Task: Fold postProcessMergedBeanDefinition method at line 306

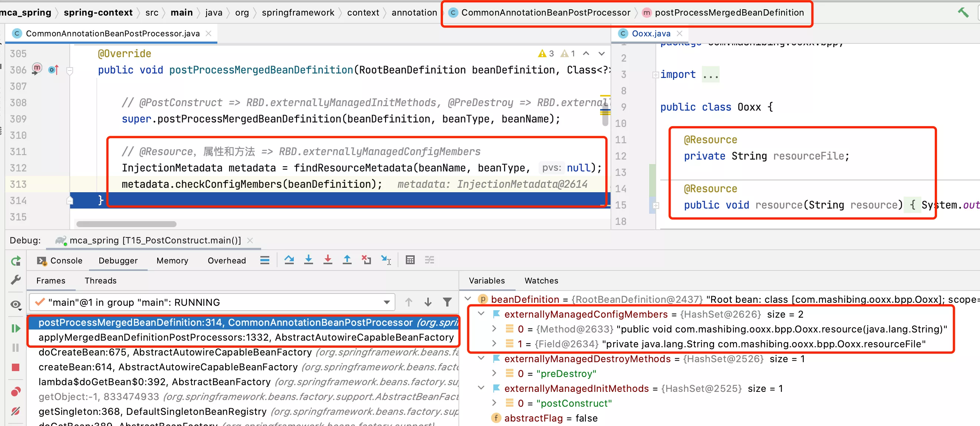Action: click(70, 71)
